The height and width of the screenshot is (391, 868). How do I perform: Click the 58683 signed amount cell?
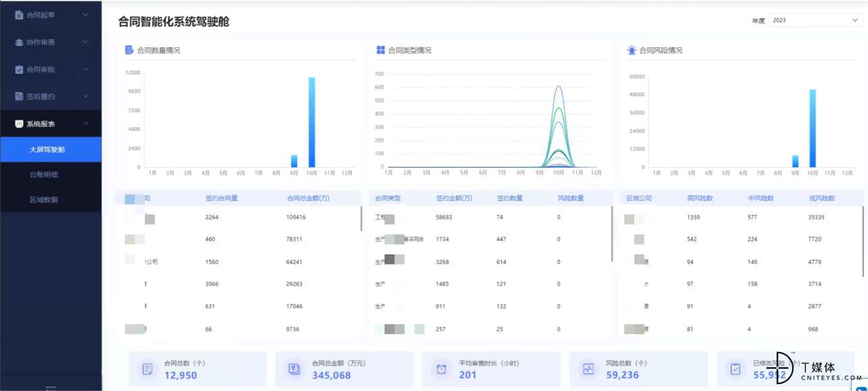[x=444, y=217]
